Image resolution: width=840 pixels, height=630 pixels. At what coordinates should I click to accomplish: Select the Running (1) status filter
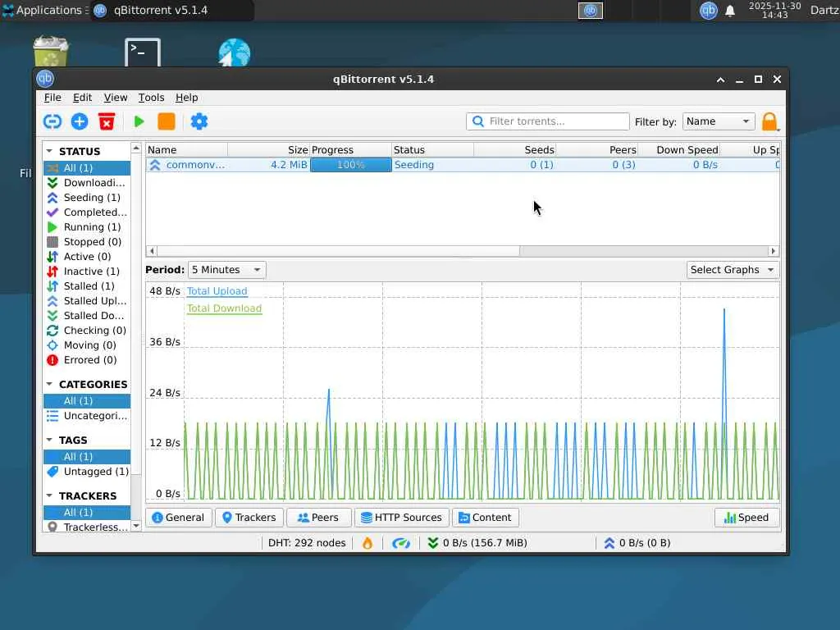(87, 227)
